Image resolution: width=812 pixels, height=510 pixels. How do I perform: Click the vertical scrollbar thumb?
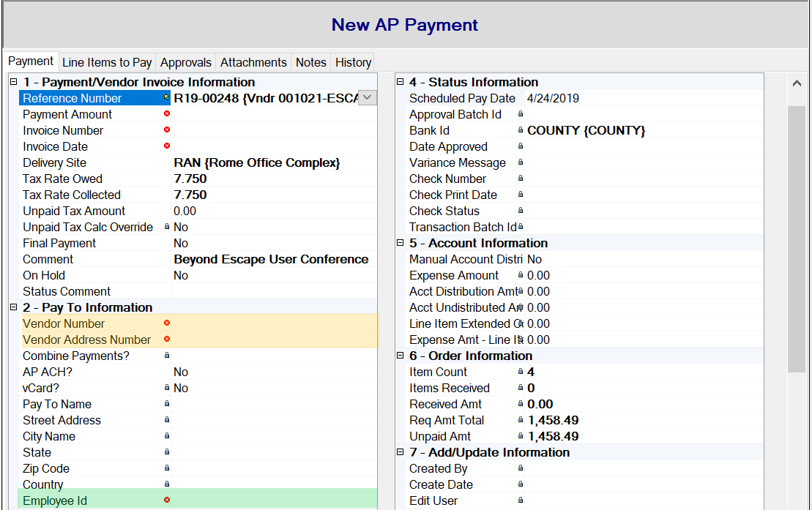click(797, 239)
